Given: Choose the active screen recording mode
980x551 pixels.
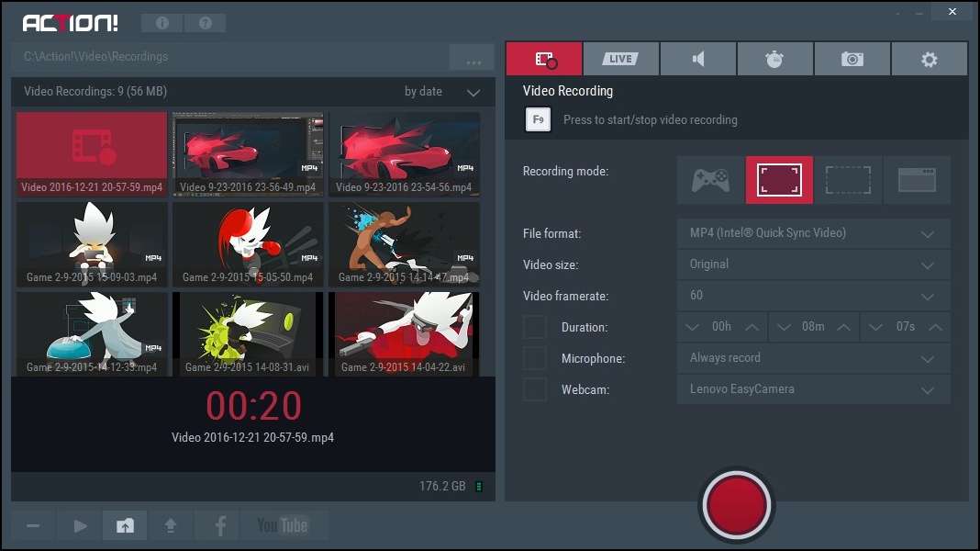Looking at the screenshot, I should [779, 179].
